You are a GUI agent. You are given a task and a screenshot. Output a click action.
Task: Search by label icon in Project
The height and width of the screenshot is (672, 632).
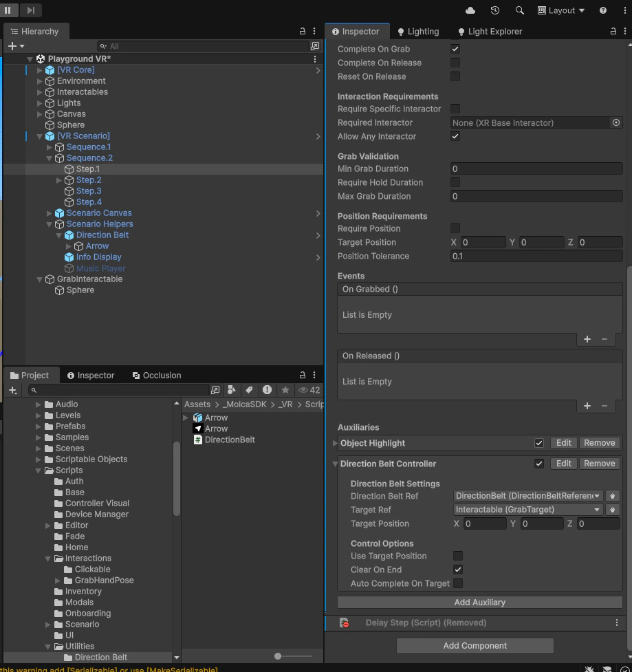[249, 389]
